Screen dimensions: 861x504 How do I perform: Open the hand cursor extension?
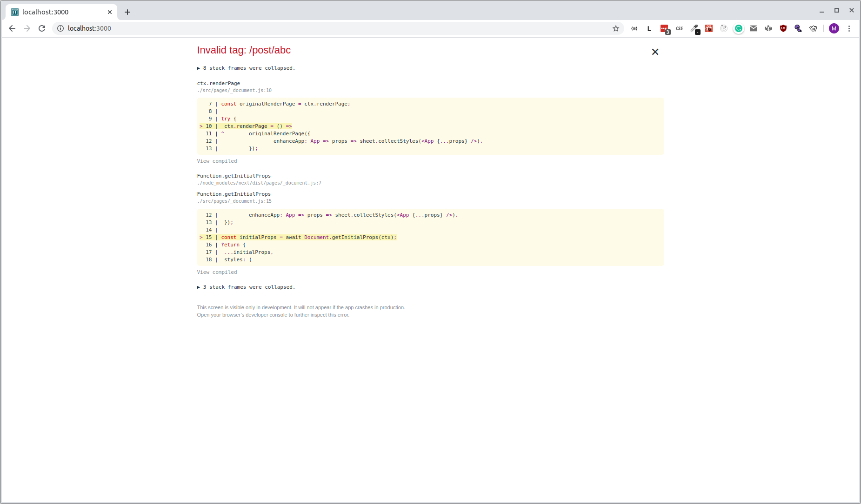(813, 28)
